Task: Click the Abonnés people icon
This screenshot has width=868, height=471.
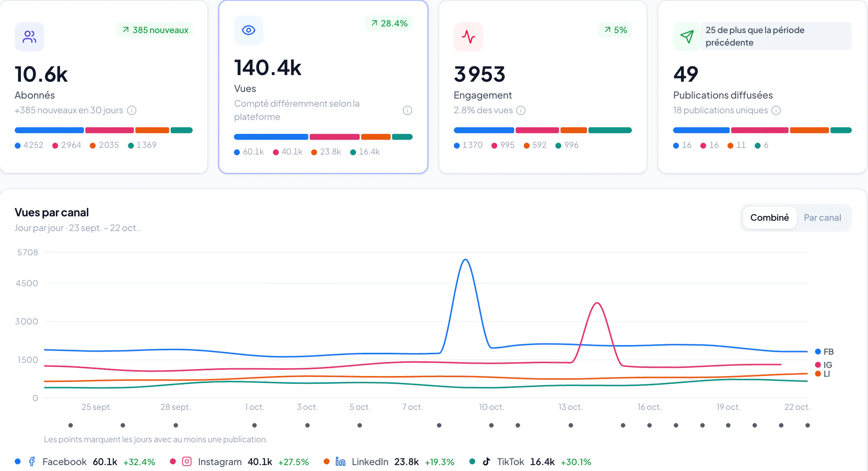Action: coord(29,37)
